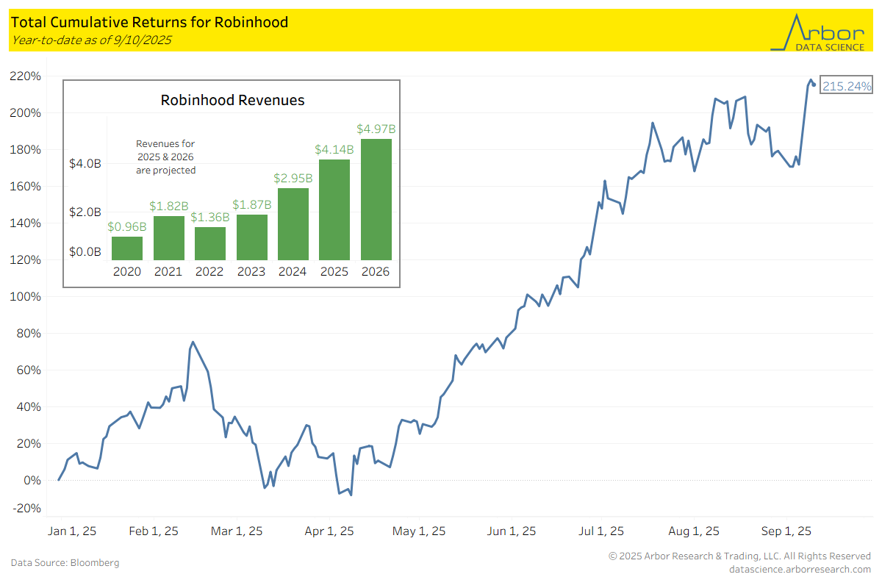
Task: Select the 2026 revenue bar
Action: point(376,199)
